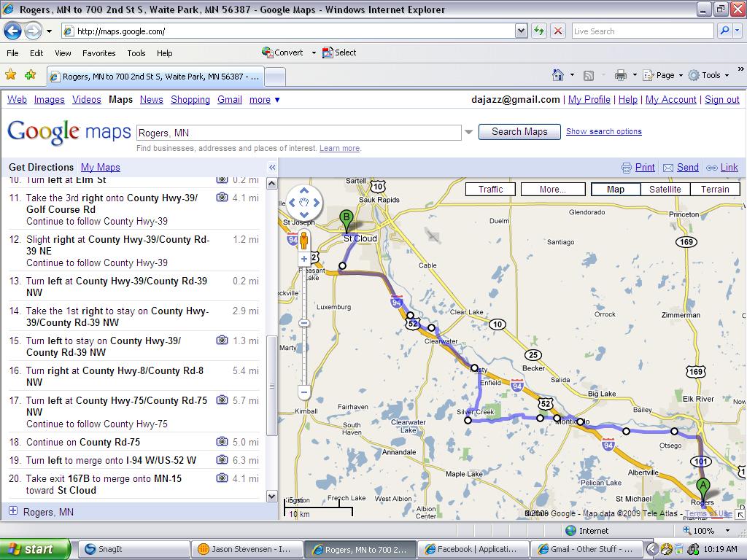Switch to Gmail - Other Stuff taskbar window

(587, 549)
